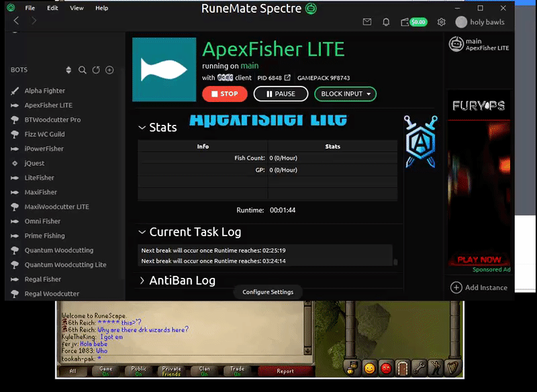Collapse the Current Task Log section
Screen dimensions: 537x392
[142, 232]
